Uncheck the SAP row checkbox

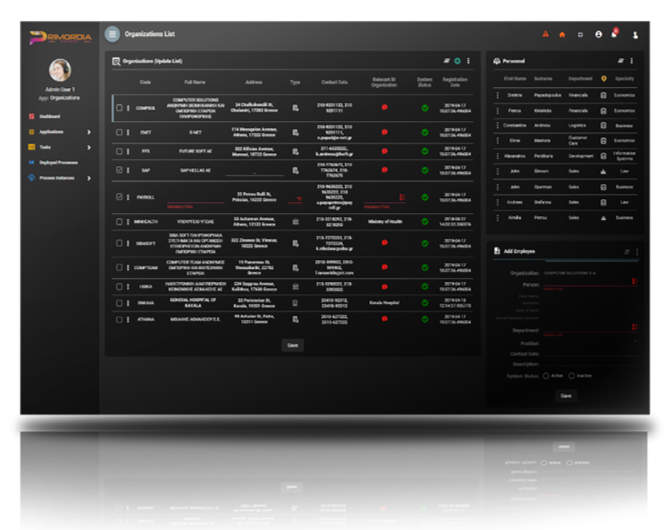119,170
